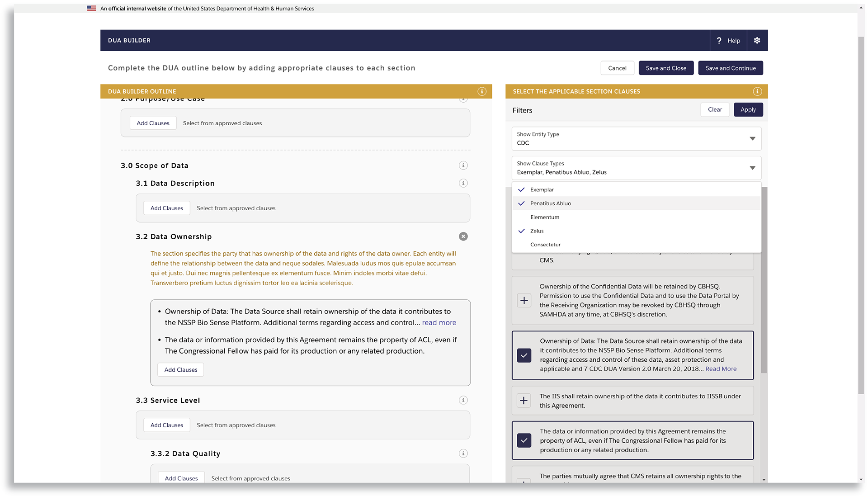Open info icon for 3.0 Scope of Data
Screen dimensions: 868x496
pyautogui.click(x=463, y=165)
